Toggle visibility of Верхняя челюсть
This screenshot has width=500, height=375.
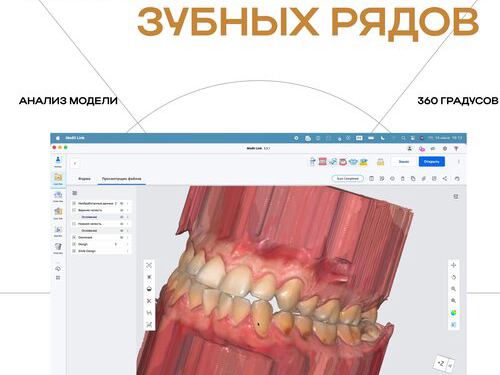(122, 210)
